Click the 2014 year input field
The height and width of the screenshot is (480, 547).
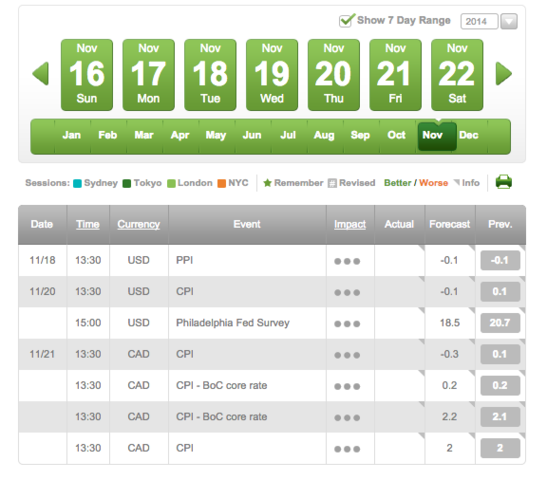point(479,22)
